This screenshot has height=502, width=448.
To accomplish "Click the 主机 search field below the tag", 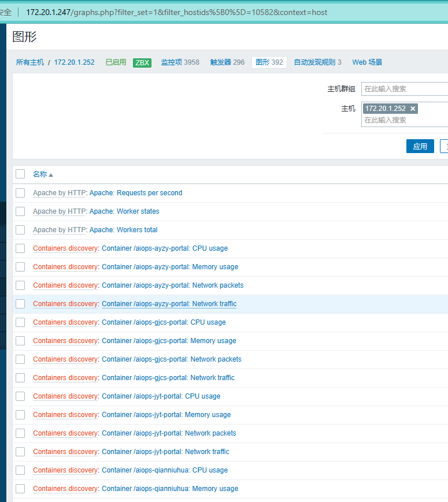I will coord(405,120).
